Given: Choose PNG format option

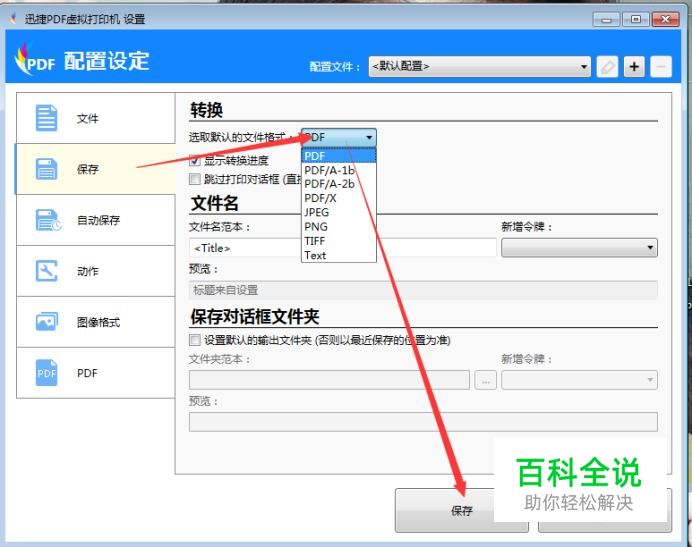Looking at the screenshot, I should 338,226.
